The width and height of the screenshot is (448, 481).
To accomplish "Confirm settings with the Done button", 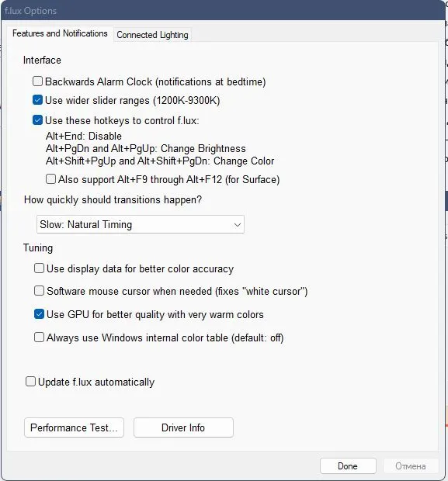I will [x=348, y=466].
